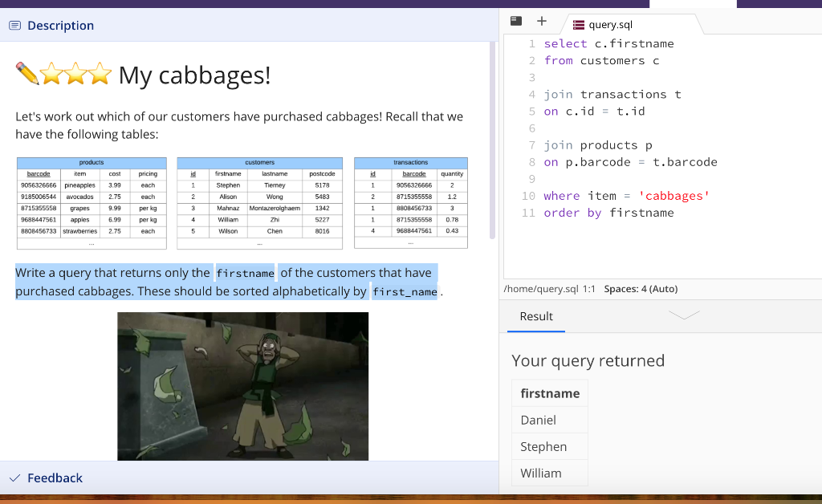The height and width of the screenshot is (504, 822).
Task: Click the Feedback checkmark icon
Action: click(x=14, y=478)
